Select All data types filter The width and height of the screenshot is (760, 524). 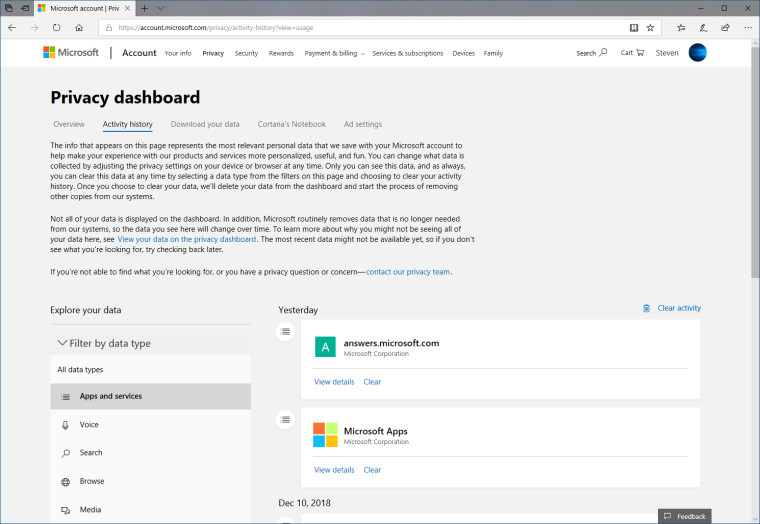point(151,369)
